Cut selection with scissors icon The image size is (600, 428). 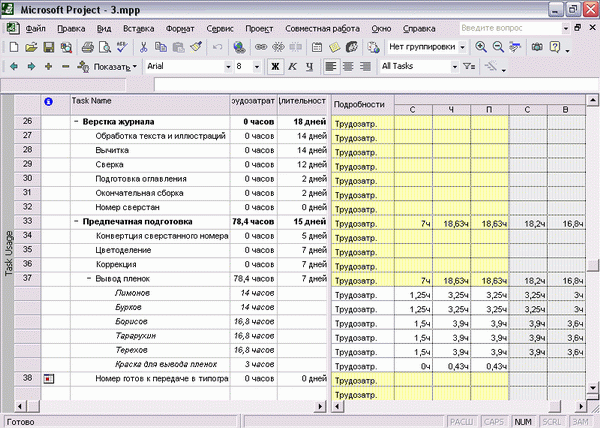(143, 47)
